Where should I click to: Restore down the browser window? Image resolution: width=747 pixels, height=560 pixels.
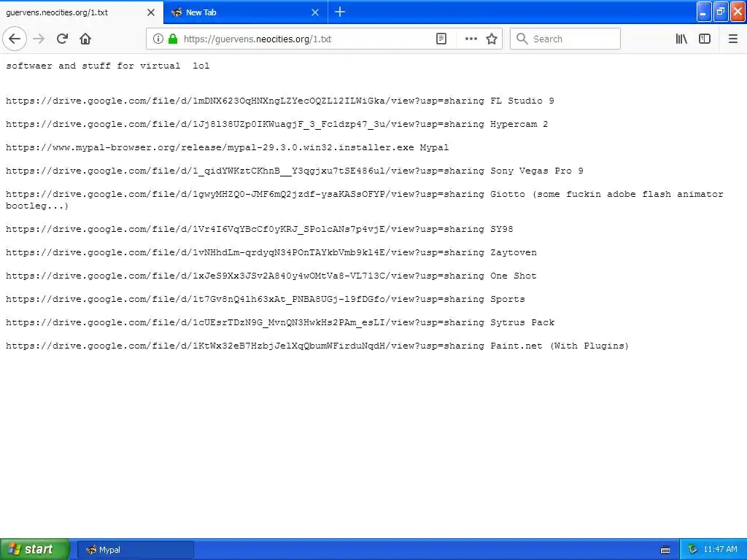click(x=720, y=12)
